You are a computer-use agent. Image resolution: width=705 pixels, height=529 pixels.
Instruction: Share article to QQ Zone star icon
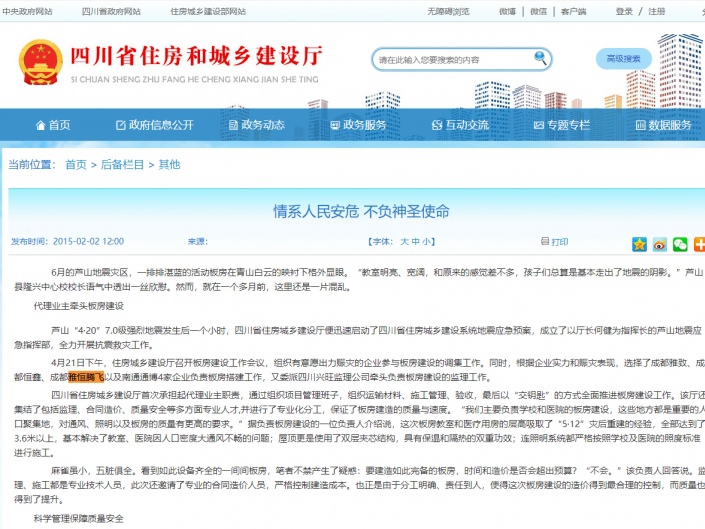coord(639,244)
